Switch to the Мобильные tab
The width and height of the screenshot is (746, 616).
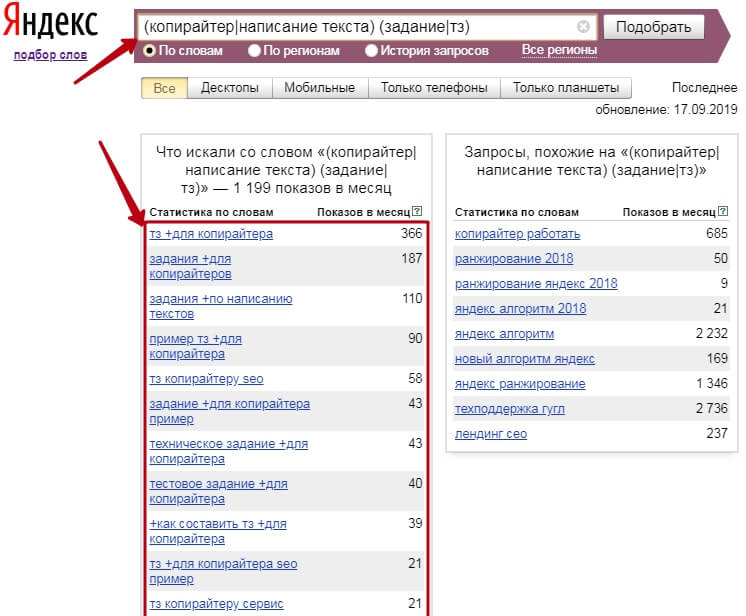point(320,88)
